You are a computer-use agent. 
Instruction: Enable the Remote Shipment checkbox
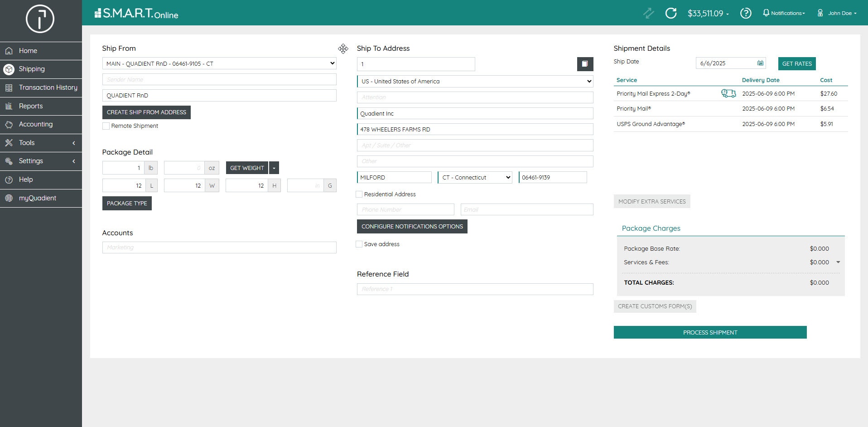(x=106, y=126)
